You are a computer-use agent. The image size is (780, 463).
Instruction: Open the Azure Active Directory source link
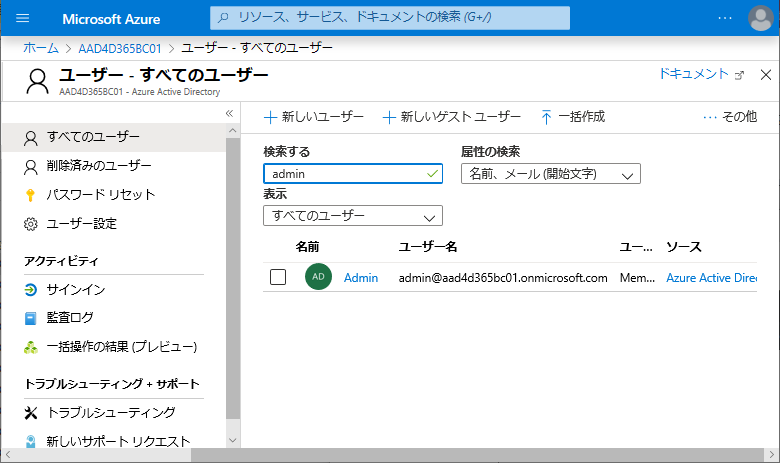711,278
